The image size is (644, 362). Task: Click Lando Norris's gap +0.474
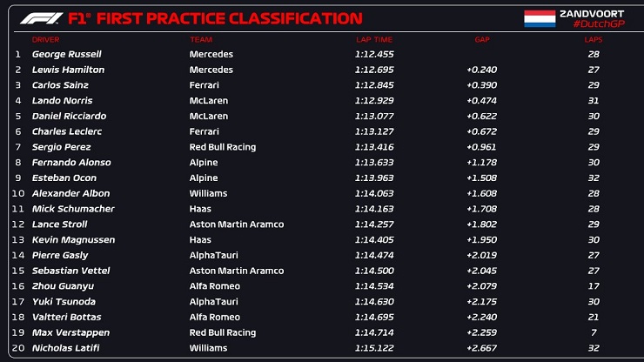pos(482,101)
